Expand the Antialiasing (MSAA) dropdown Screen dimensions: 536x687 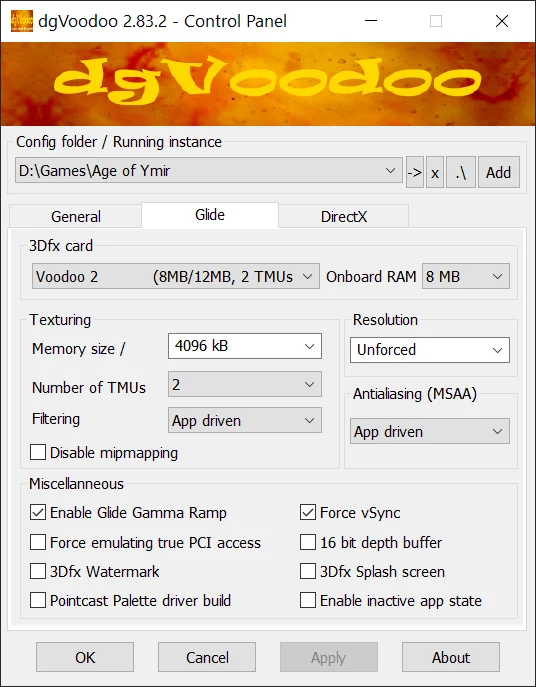[x=430, y=431]
